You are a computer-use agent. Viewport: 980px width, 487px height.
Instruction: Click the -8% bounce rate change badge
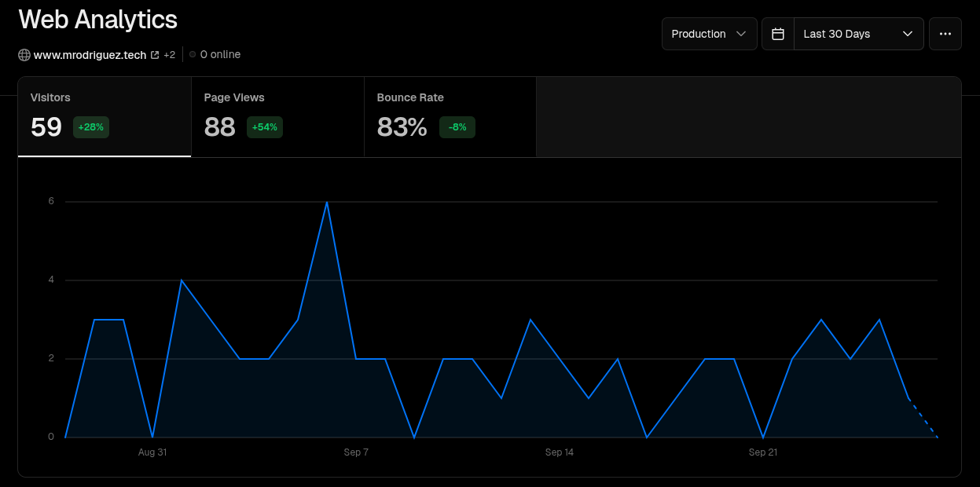(457, 127)
